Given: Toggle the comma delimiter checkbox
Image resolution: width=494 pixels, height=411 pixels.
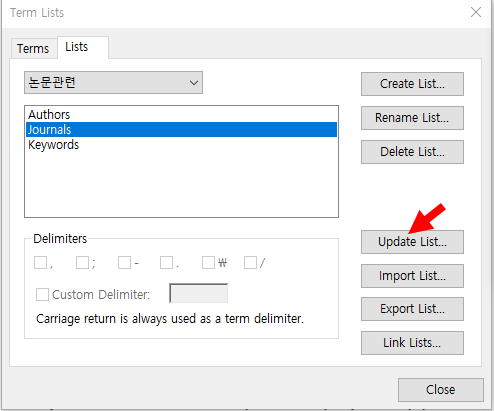Looking at the screenshot, I should tap(40, 263).
